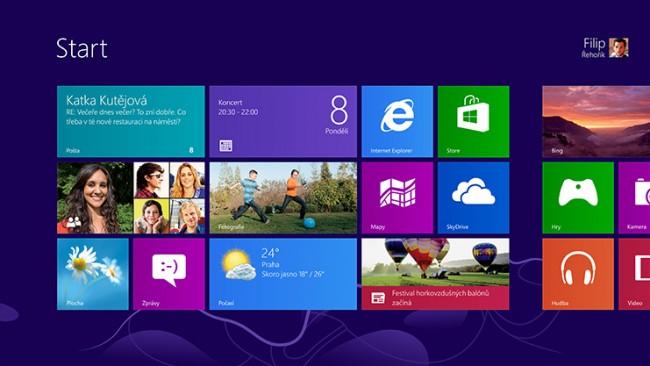This screenshot has height=366, width=650.
Task: Open the Mapy maps tile
Action: pyautogui.click(x=397, y=198)
